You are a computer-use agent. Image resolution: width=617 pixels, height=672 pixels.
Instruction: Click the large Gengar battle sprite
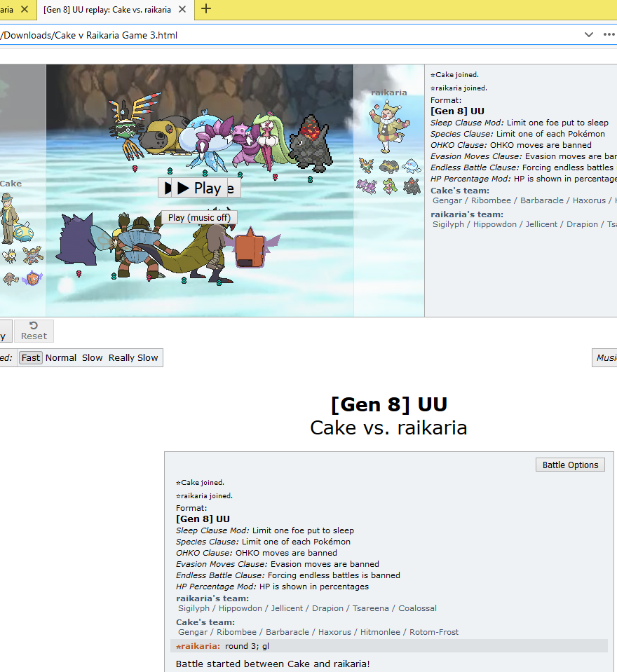tap(78, 240)
